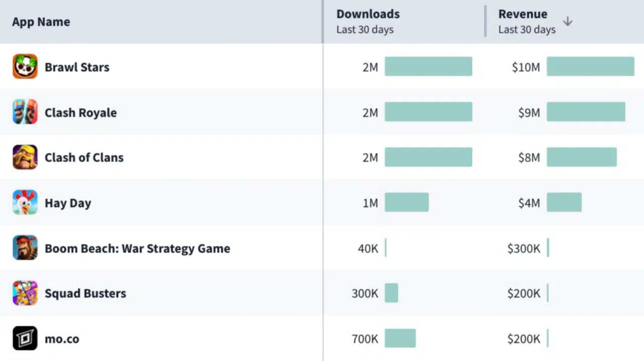Click the Hay Day downloads bar
644x361 pixels.
(x=407, y=202)
